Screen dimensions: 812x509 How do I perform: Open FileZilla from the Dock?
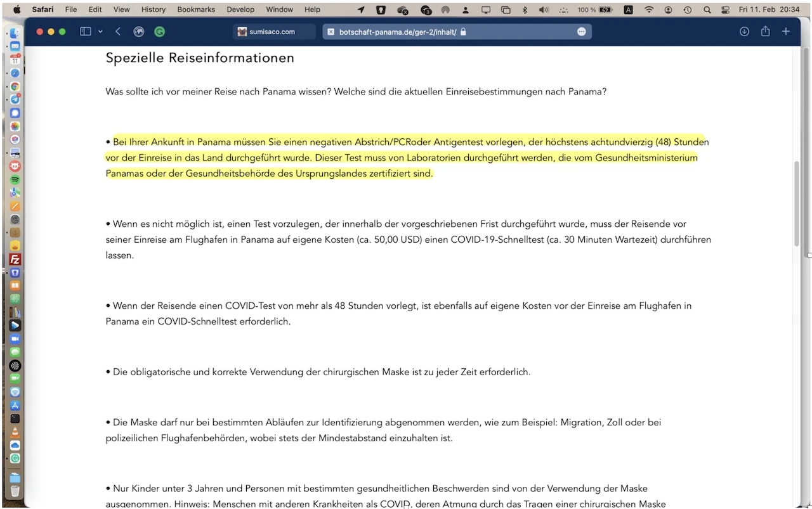click(x=15, y=259)
